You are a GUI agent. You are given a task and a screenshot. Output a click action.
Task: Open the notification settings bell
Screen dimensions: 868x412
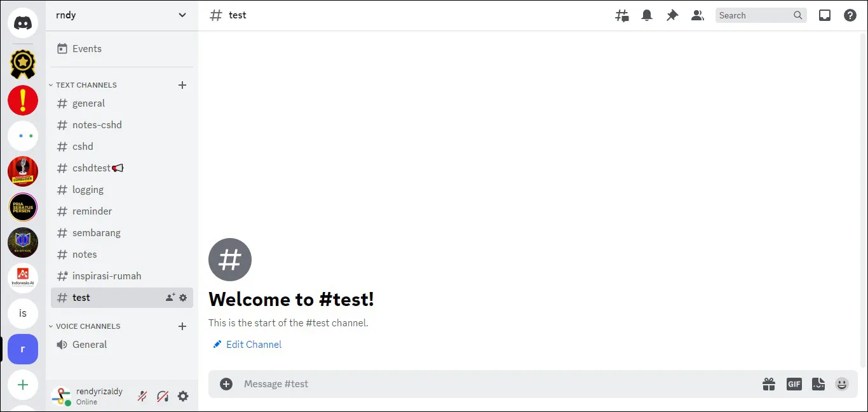click(x=647, y=15)
